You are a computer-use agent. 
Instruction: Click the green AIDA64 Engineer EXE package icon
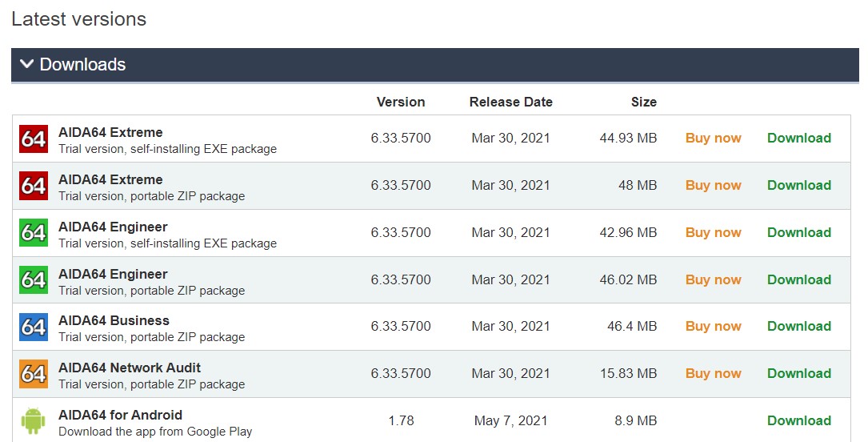pyautogui.click(x=34, y=233)
